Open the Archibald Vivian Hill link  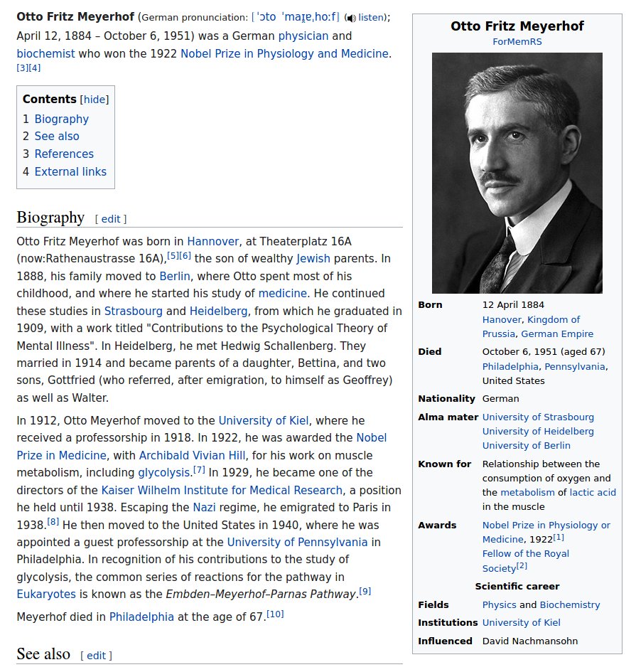pos(193,455)
